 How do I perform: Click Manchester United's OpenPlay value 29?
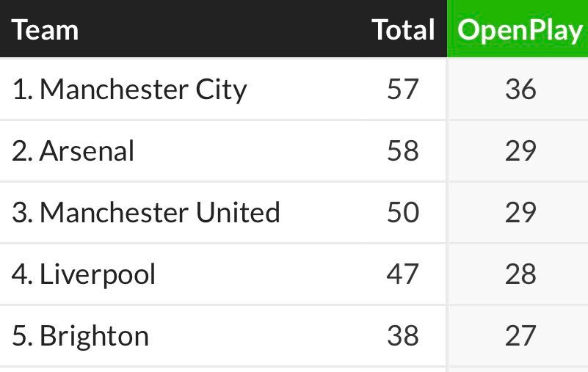[520, 213]
